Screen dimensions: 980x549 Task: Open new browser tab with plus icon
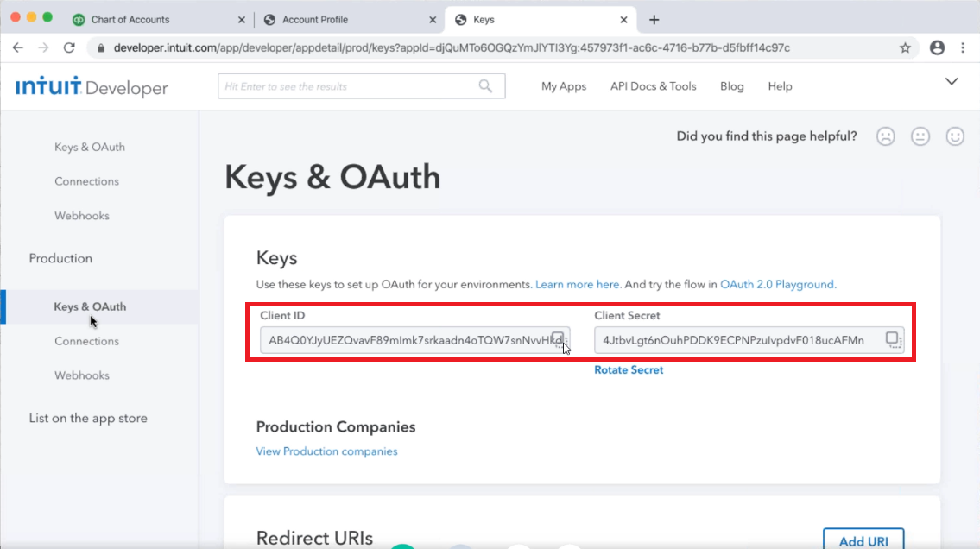654,20
